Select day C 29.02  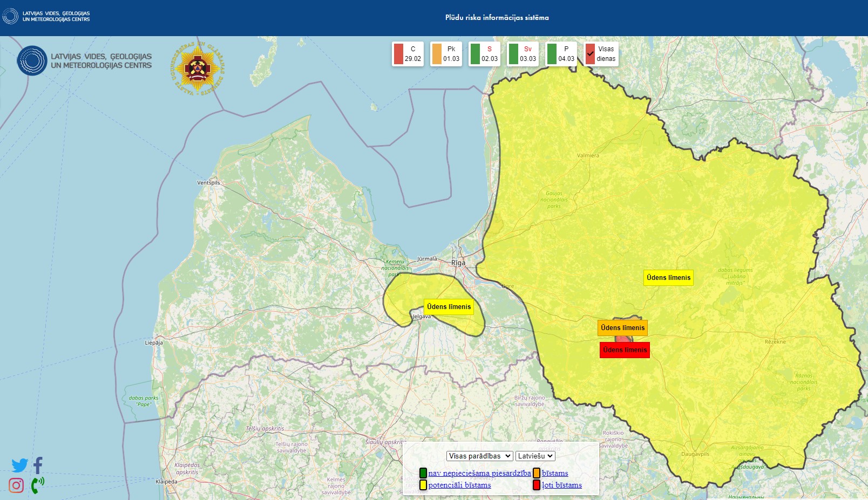408,54
